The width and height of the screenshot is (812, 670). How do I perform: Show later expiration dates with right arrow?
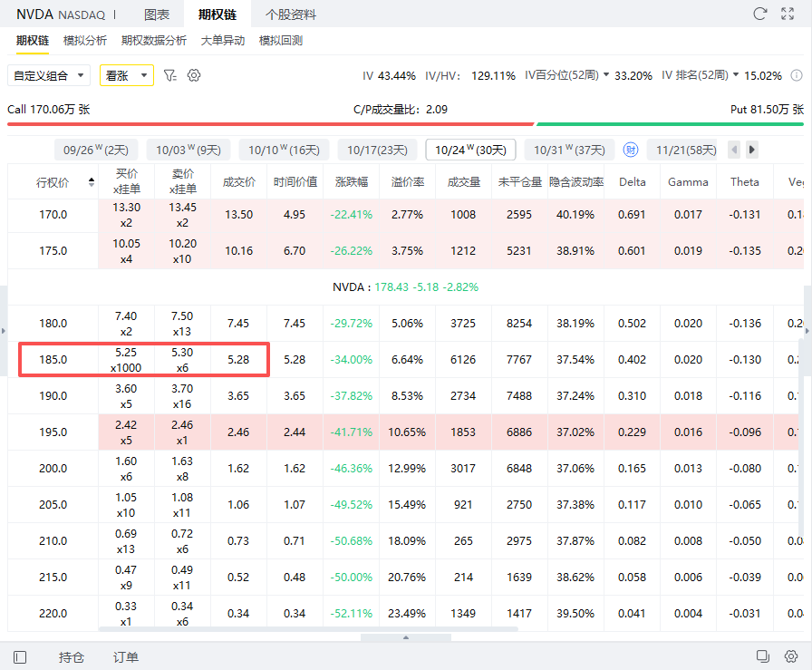coord(752,150)
